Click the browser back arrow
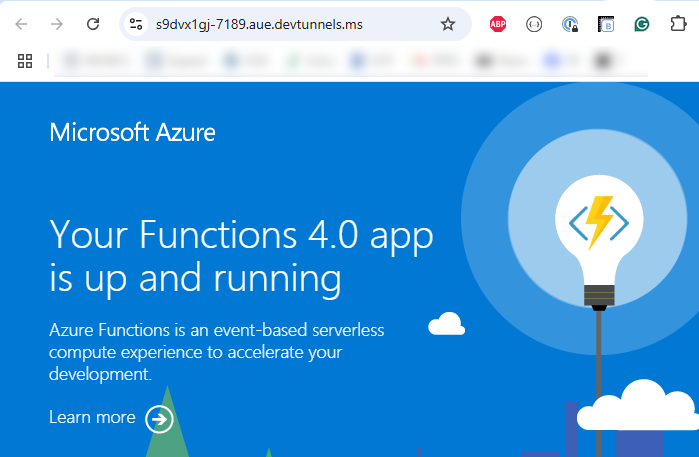This screenshot has width=699, height=457. point(21,24)
